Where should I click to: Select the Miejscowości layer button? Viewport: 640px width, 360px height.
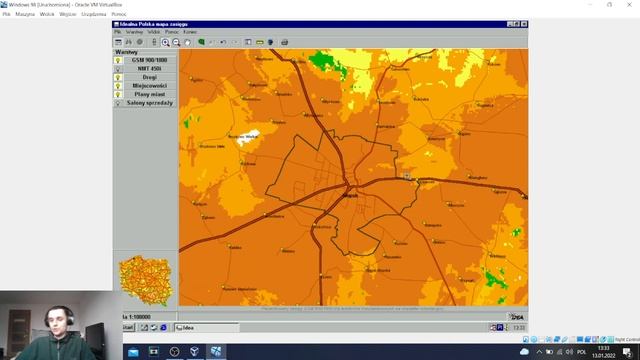tap(149, 86)
